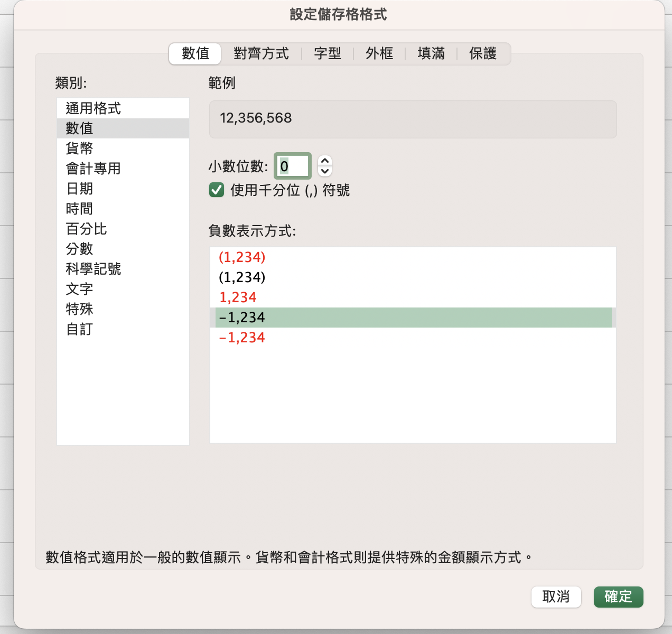
Task: Switch to the 對齊方式 tab
Action: (x=261, y=53)
